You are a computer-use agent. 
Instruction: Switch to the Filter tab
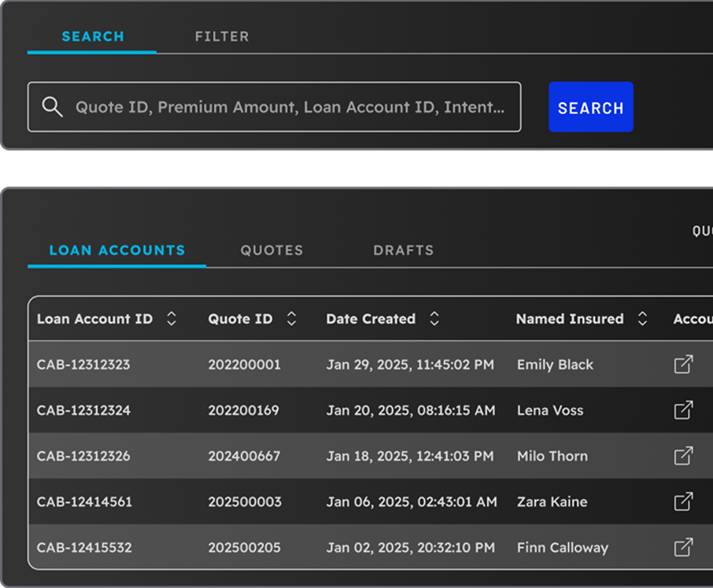pos(222,36)
